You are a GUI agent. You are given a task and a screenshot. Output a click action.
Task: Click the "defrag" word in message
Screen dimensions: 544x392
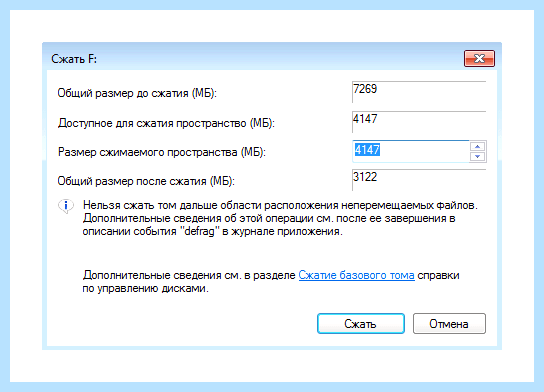(x=199, y=231)
